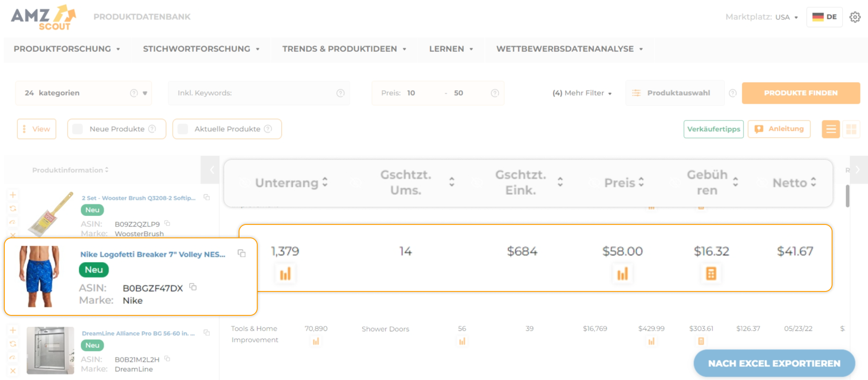Refresh Wooster Brush product data

pos(13,208)
